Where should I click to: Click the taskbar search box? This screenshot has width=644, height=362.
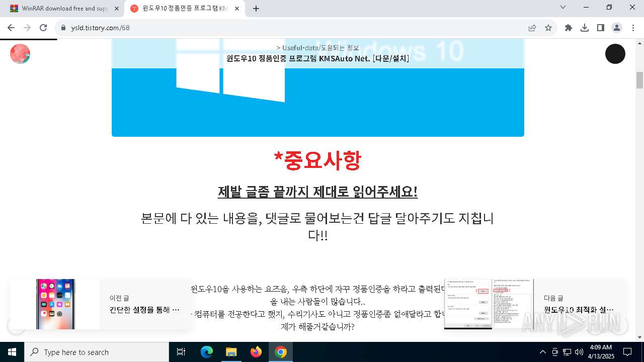(x=97, y=352)
